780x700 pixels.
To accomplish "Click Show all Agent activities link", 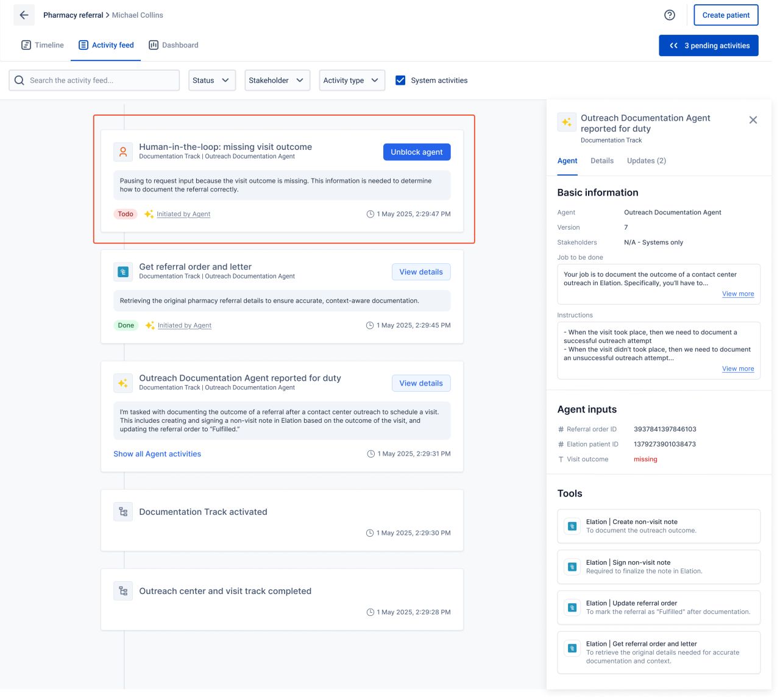I will (x=157, y=454).
